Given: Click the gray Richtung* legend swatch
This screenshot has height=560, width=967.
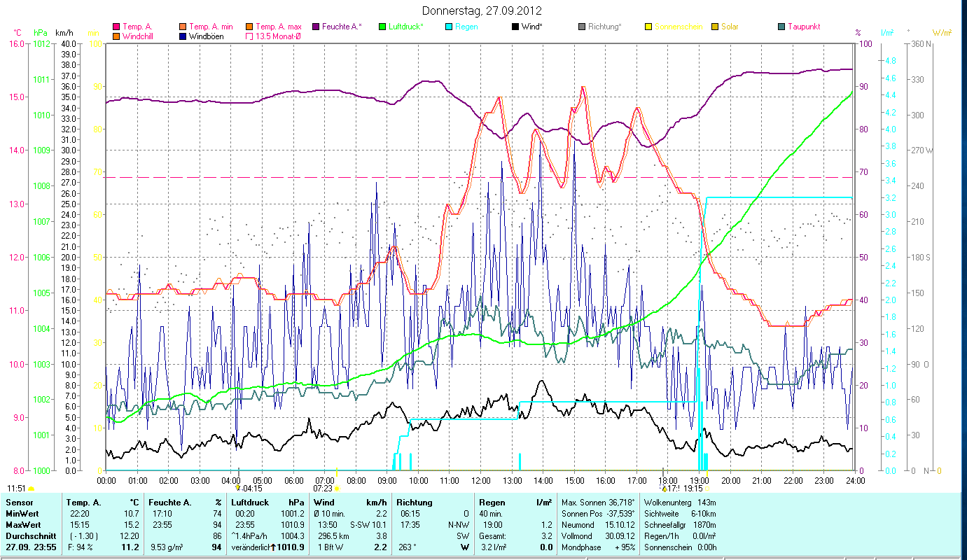Looking at the screenshot, I should coord(582,27).
